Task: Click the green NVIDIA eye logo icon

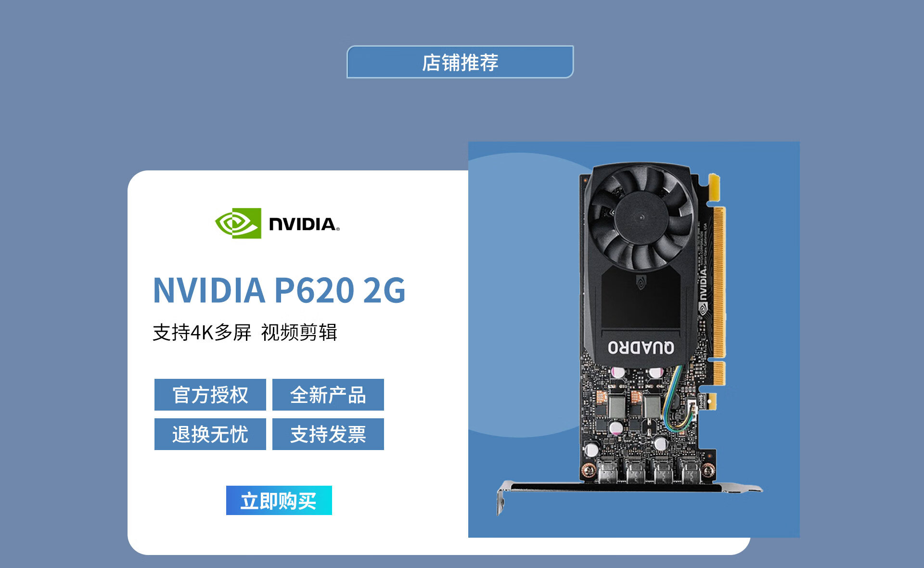Action: pos(238,223)
